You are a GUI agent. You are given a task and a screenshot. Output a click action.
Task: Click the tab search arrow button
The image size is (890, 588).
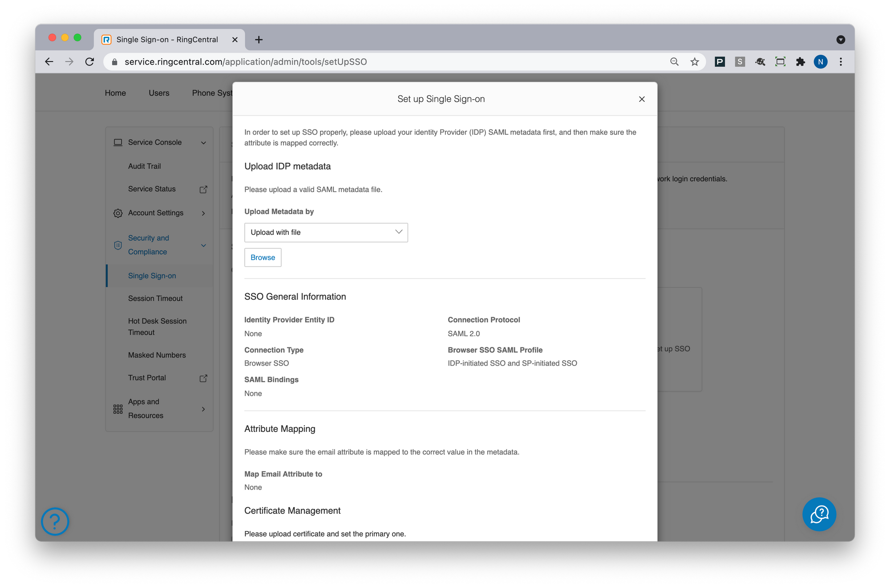(840, 40)
